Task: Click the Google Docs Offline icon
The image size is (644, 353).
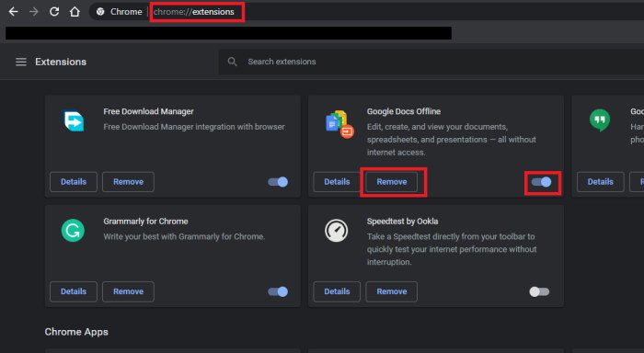Action: point(339,123)
